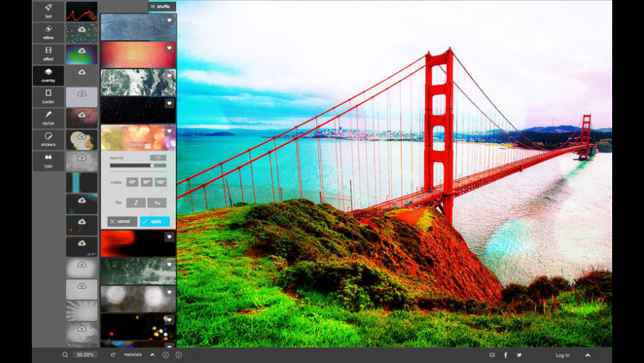Download the teal corner flare pack
The height and width of the screenshot is (363, 644).
click(x=81, y=201)
